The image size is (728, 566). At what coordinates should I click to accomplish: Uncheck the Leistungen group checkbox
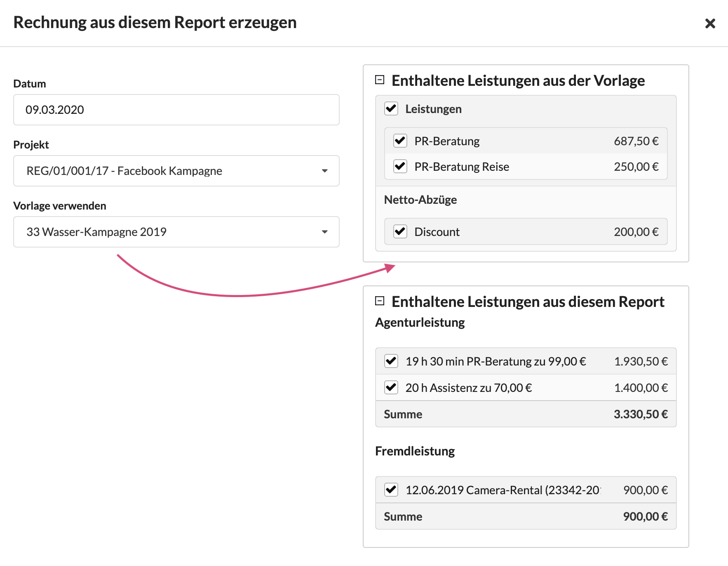[x=391, y=109]
